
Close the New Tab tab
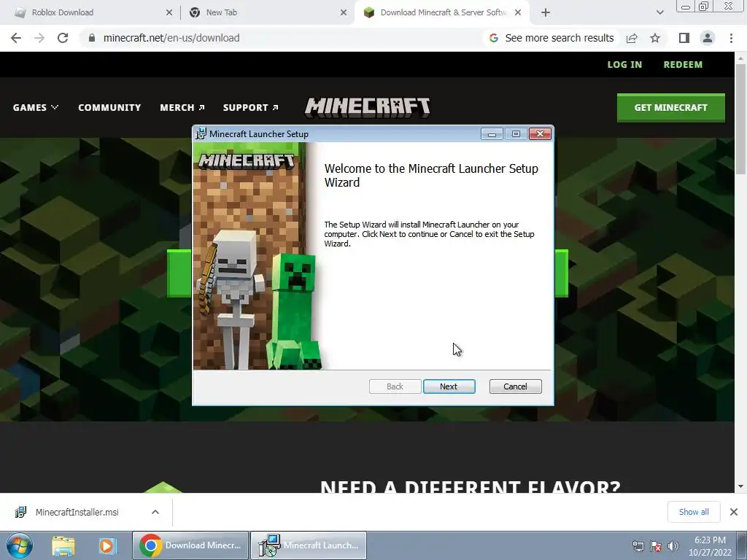pyautogui.click(x=344, y=12)
